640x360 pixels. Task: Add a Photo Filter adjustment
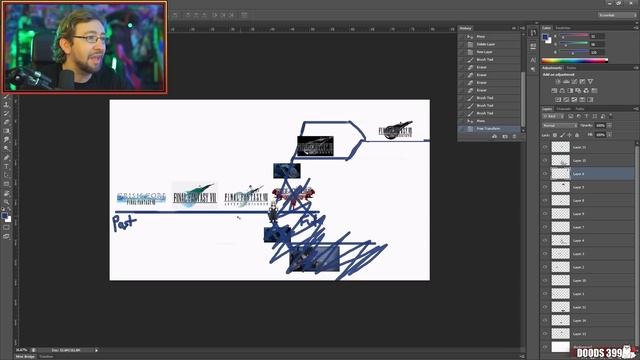point(578,91)
